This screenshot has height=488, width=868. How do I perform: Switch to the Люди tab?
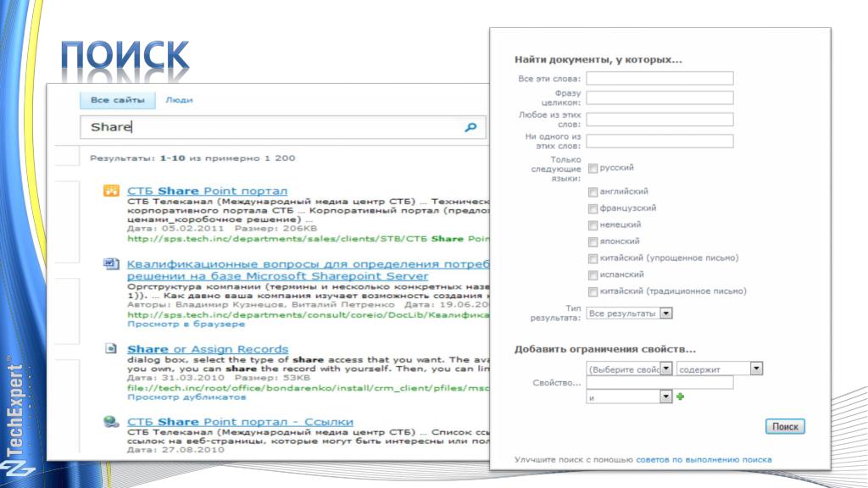[x=179, y=100]
